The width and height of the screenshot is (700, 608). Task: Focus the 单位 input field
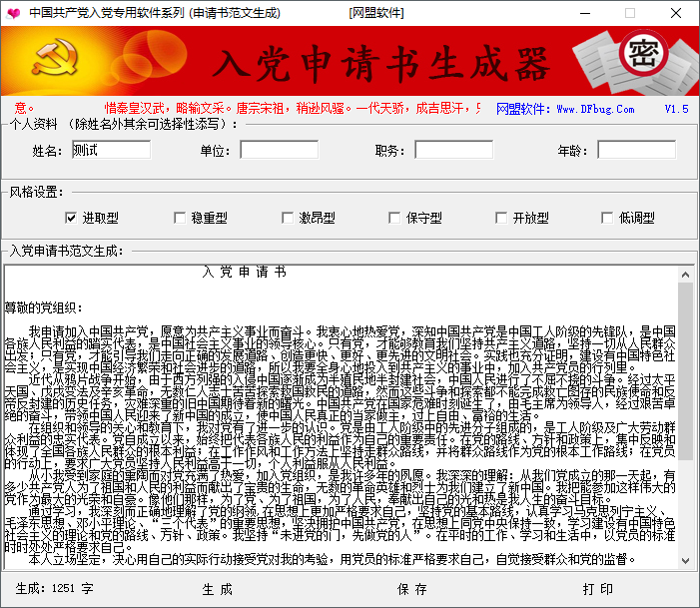pyautogui.click(x=280, y=150)
